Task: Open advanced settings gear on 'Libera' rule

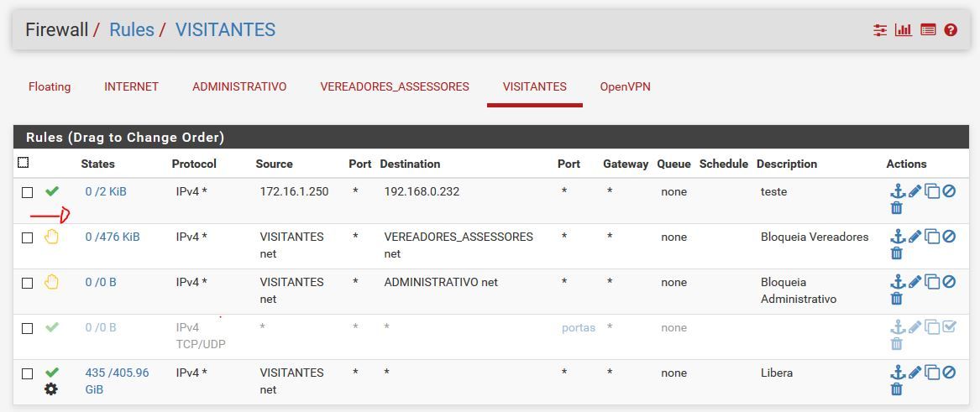Action: pos(51,389)
